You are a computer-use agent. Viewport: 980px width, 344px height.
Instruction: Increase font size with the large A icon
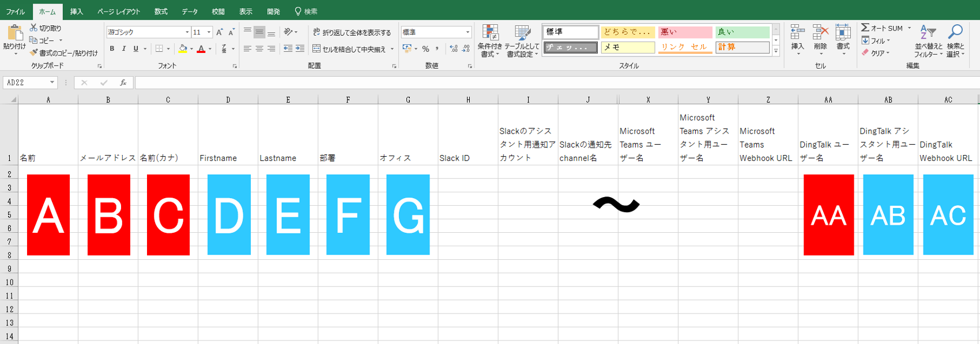220,32
